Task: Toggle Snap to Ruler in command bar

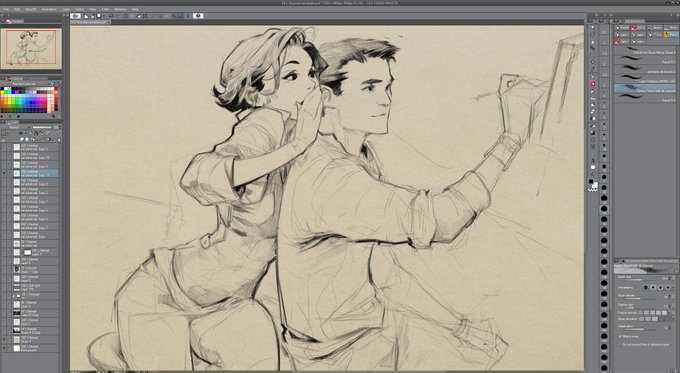Action: [x=174, y=16]
